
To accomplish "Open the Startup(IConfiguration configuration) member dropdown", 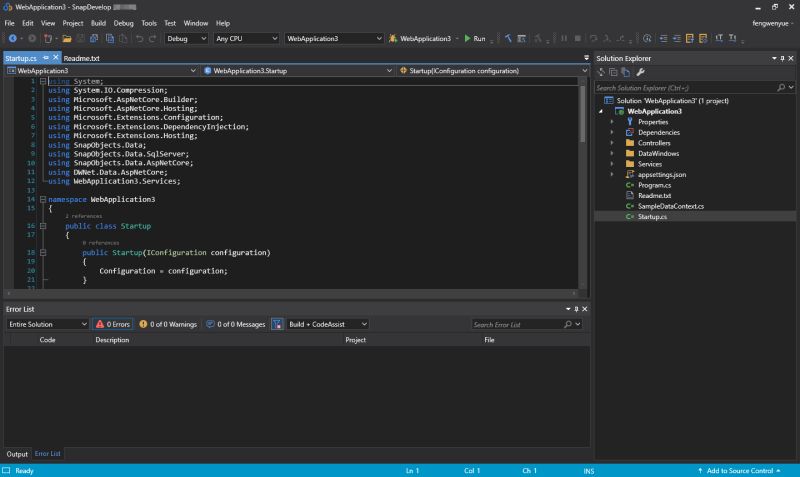I will pyautogui.click(x=493, y=71).
